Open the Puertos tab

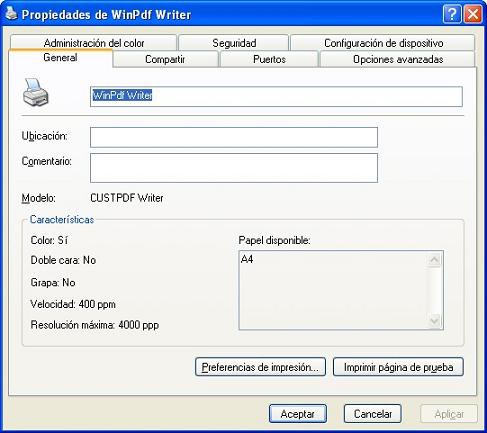[x=269, y=59]
